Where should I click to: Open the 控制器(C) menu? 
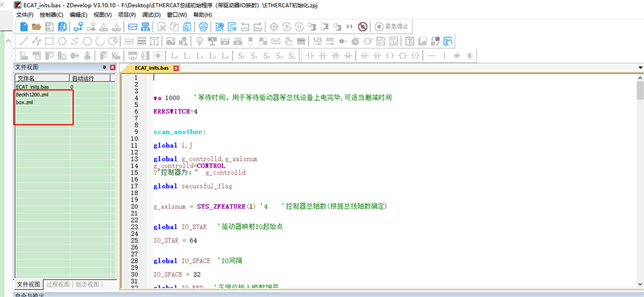(x=52, y=15)
